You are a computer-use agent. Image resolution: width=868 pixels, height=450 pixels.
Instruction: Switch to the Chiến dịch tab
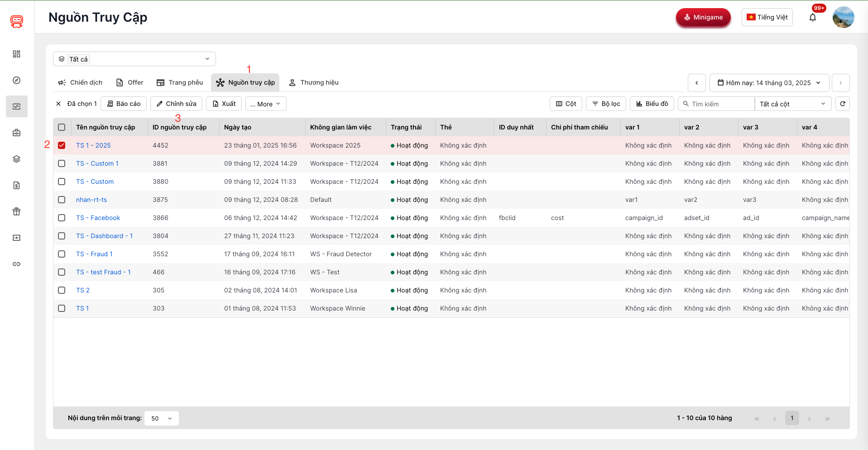click(80, 82)
